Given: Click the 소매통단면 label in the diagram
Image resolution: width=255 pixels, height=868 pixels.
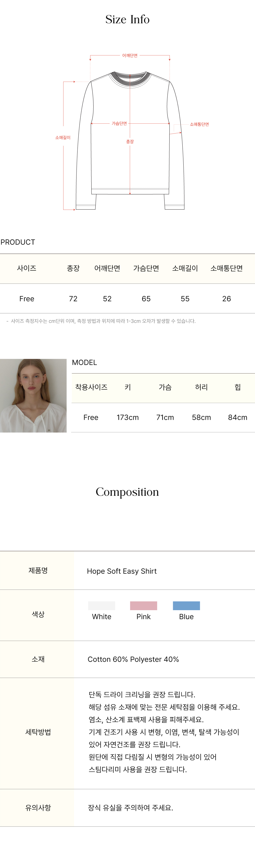Looking at the screenshot, I should tap(199, 124).
